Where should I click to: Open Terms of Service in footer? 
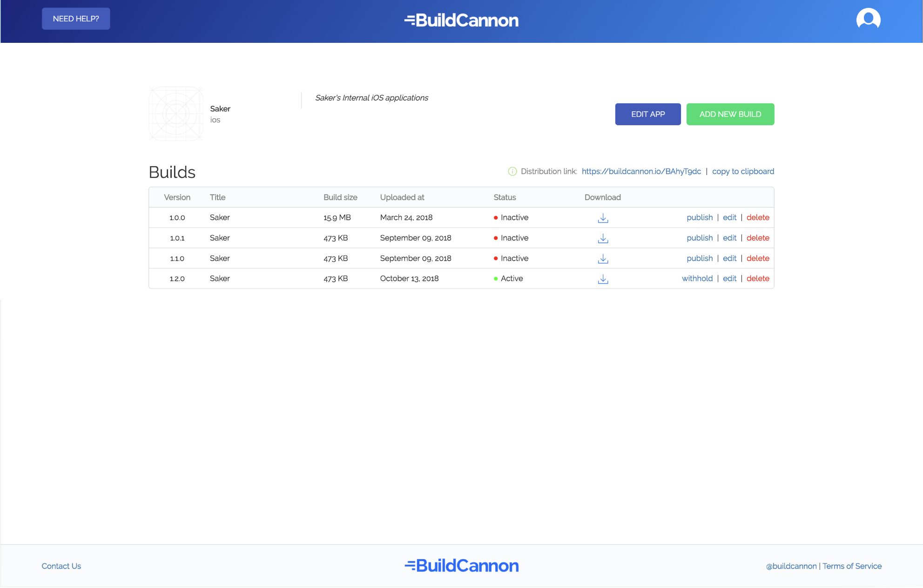tap(852, 566)
